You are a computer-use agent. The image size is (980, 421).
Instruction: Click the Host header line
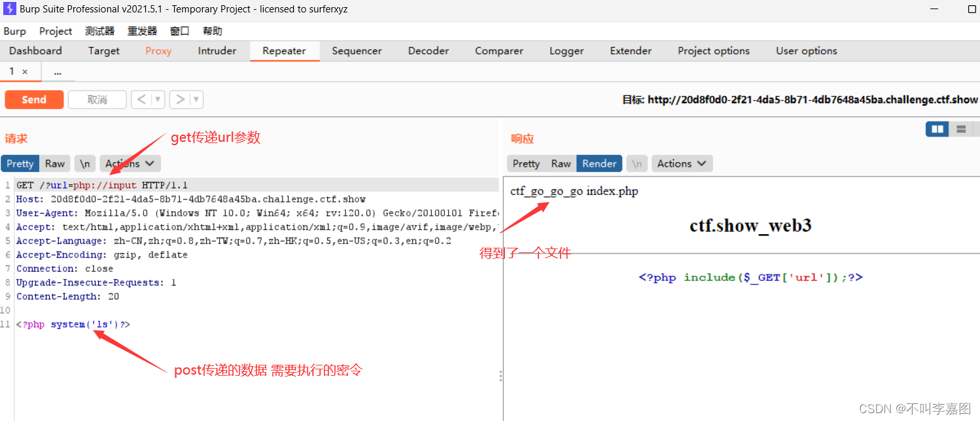pos(191,199)
